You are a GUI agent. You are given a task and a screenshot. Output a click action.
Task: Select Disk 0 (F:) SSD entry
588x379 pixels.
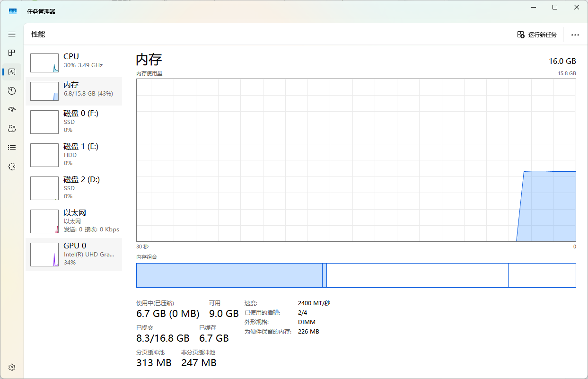74,122
